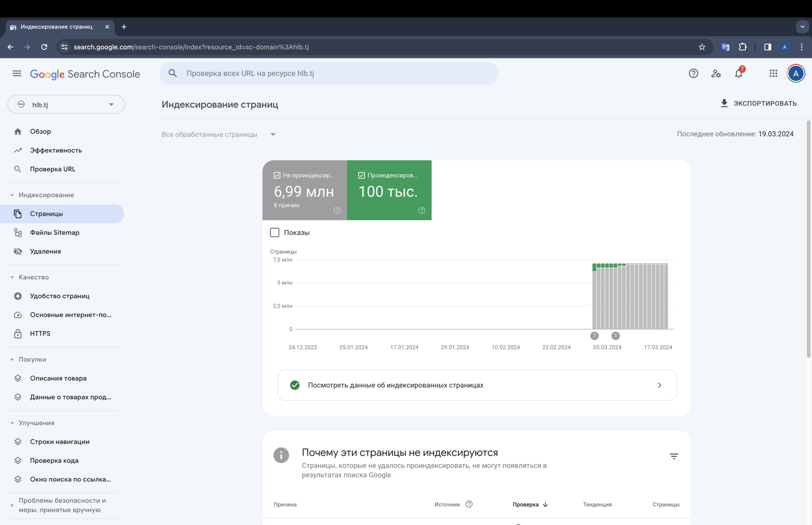
Task: Click the info icon beside Почему эти страницы
Action: click(x=281, y=455)
